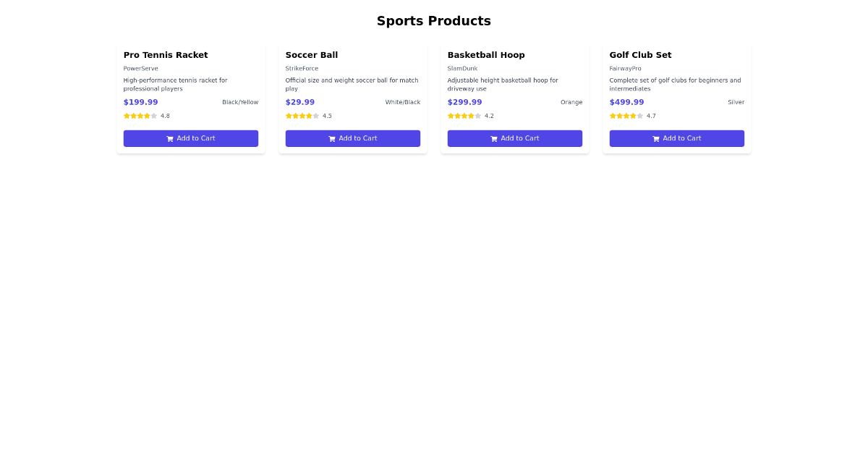Select the first star under Pro Tennis Racket
Image resolution: width=868 pixels, height=456 pixels.
click(x=127, y=116)
